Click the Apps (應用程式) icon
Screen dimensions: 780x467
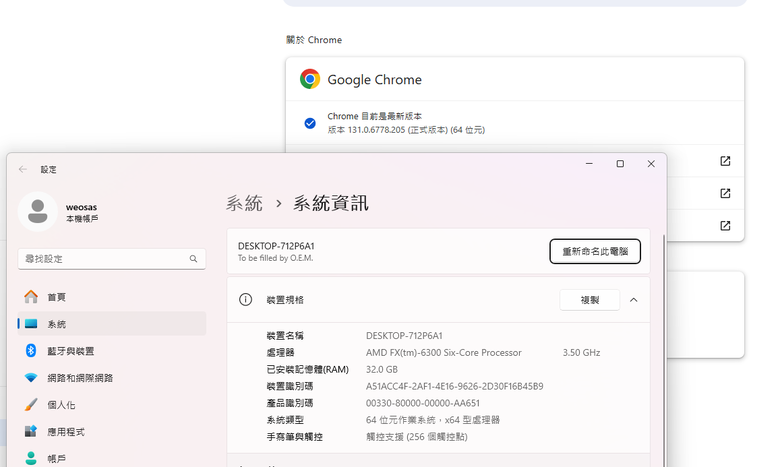click(x=31, y=431)
